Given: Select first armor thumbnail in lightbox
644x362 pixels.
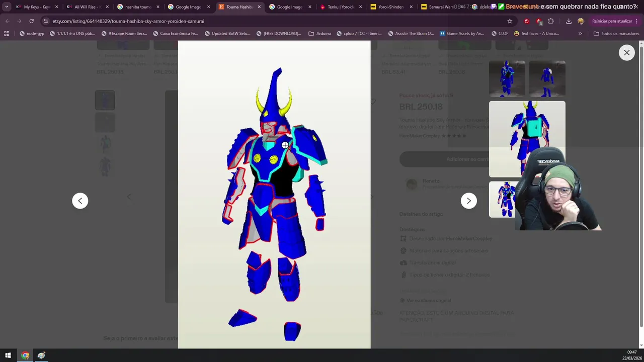Looking at the screenshot, I should point(507,78).
